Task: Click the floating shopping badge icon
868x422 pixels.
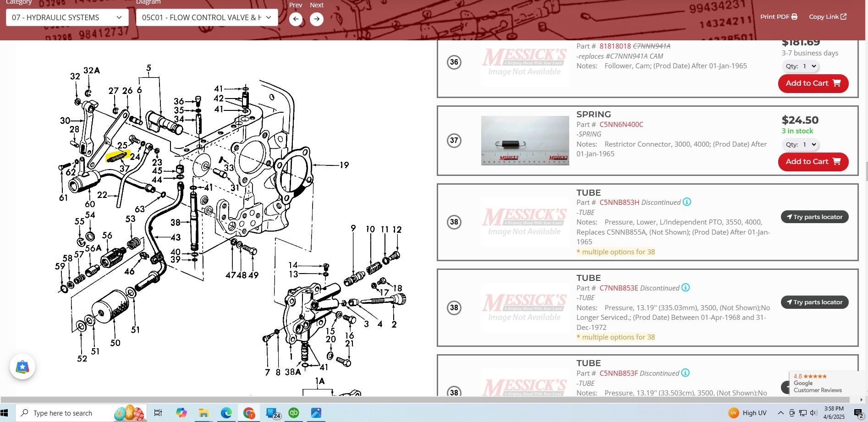Action: coord(22,367)
